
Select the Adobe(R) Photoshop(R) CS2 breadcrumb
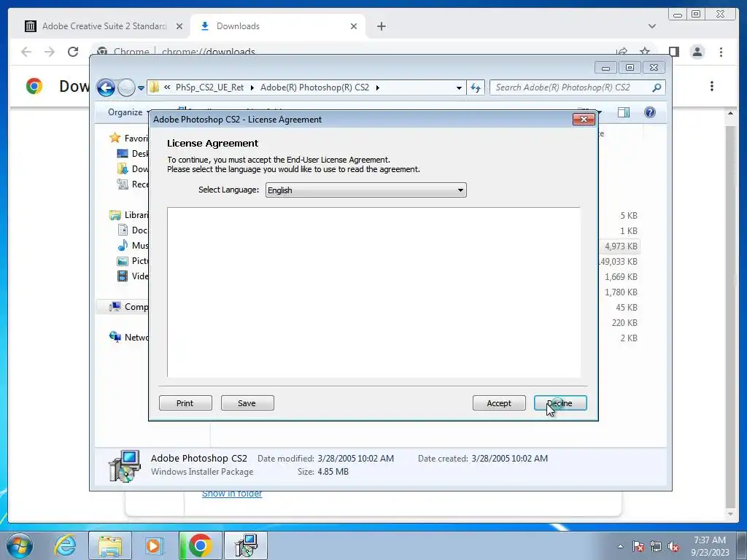click(x=314, y=87)
